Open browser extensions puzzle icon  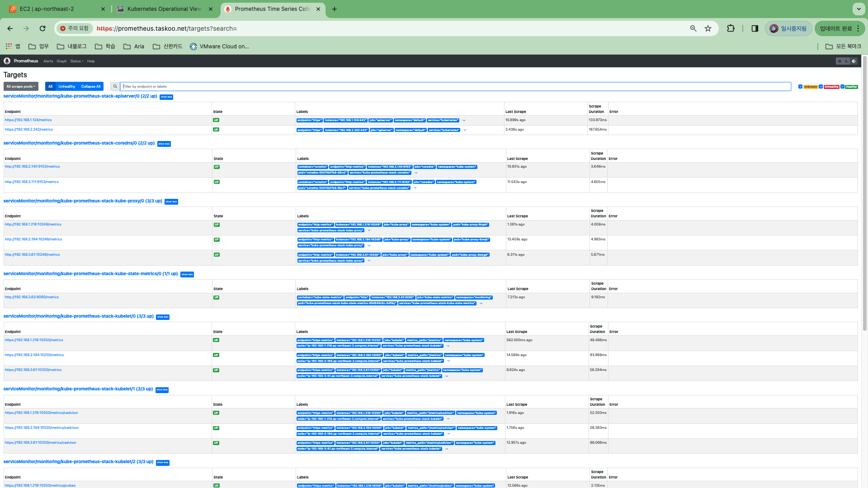coord(731,28)
